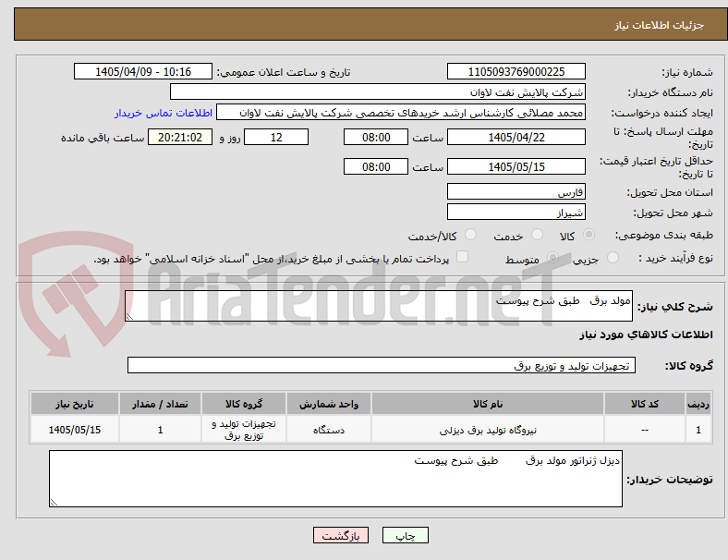
Task: Click the گروه کالا column header
Action: point(244,404)
